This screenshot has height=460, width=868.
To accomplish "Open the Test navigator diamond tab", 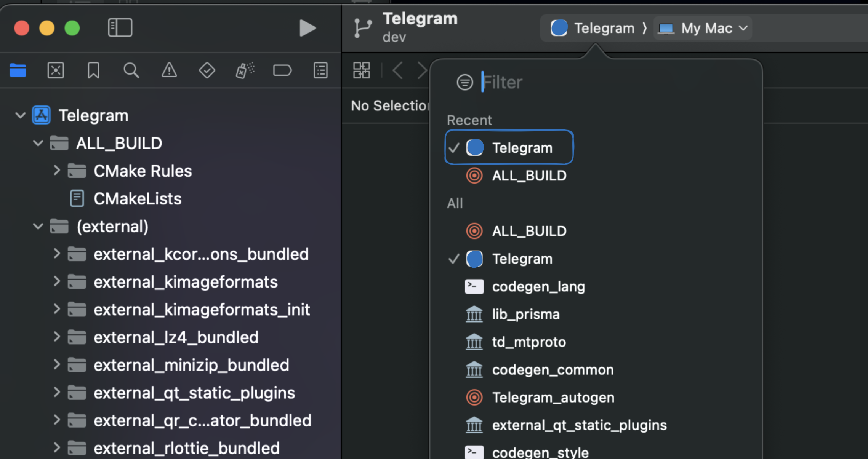I will tap(207, 70).
